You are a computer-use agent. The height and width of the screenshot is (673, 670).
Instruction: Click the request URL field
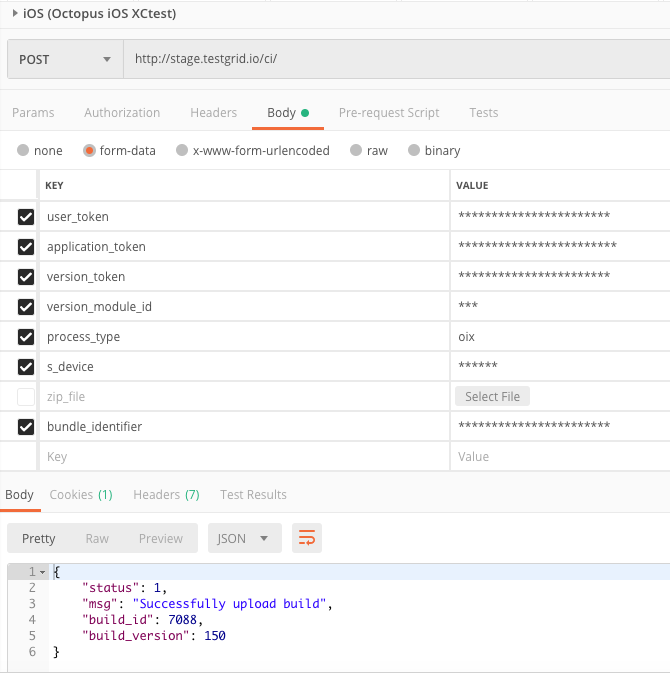(x=397, y=59)
